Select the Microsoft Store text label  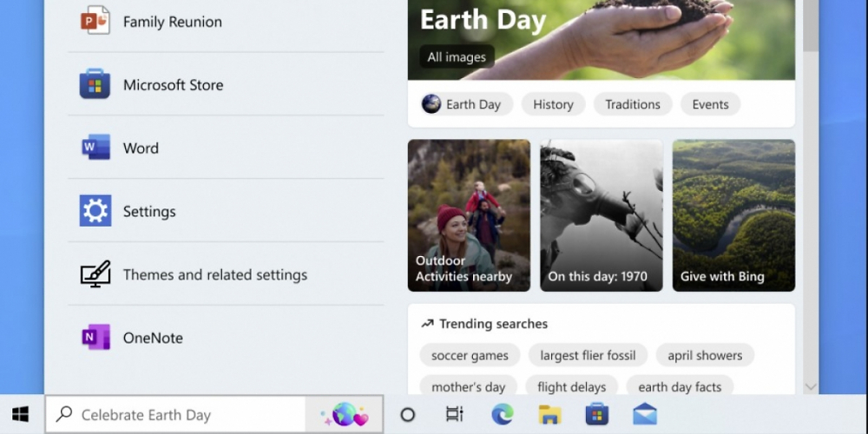pos(174,85)
